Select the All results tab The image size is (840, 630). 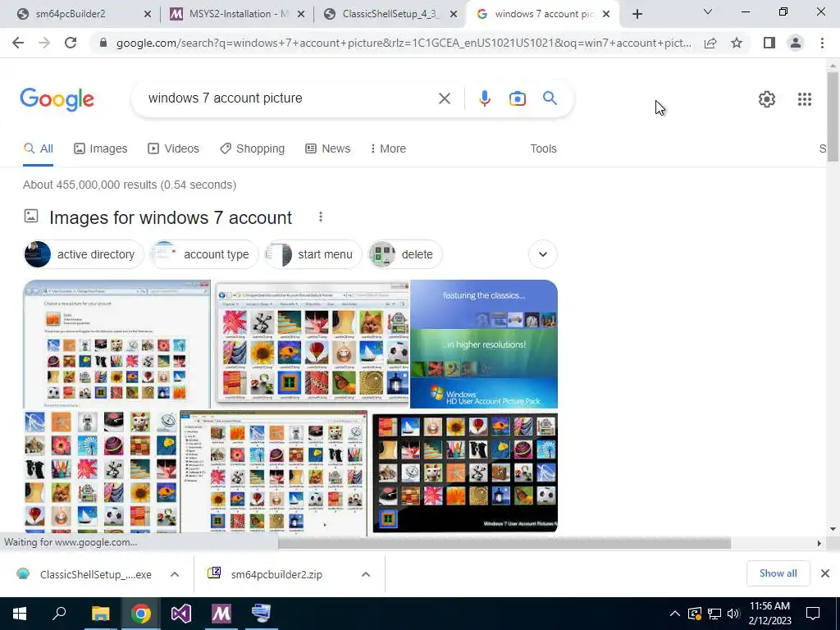38,148
